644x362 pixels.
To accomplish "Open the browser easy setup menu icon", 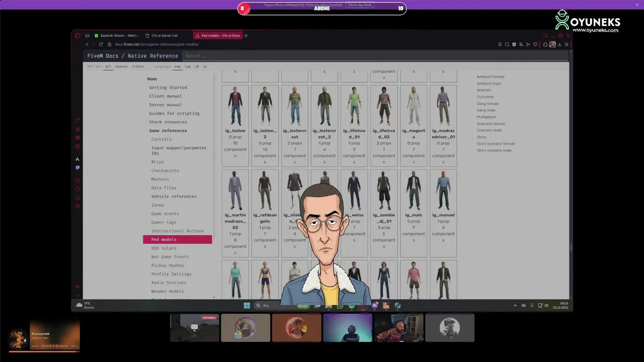I will tap(567, 44).
